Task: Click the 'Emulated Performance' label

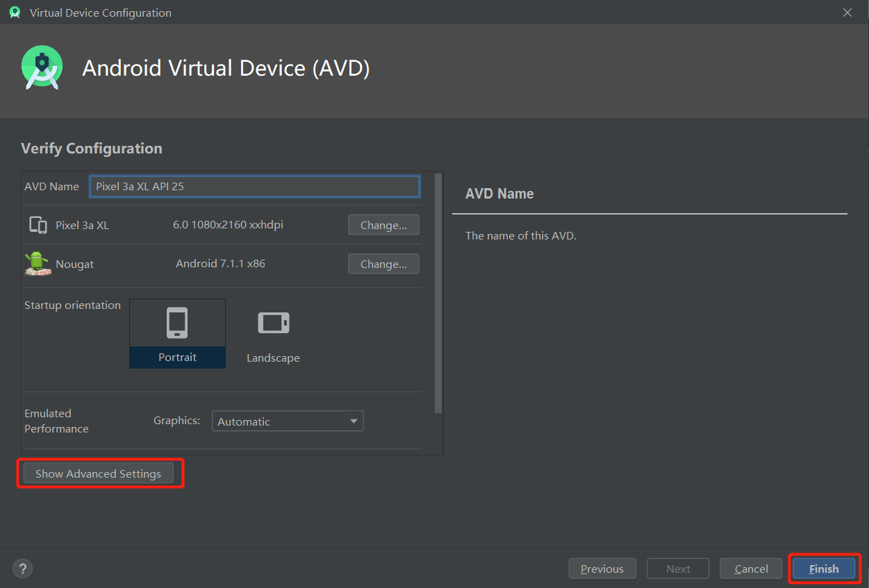Action: pos(56,421)
